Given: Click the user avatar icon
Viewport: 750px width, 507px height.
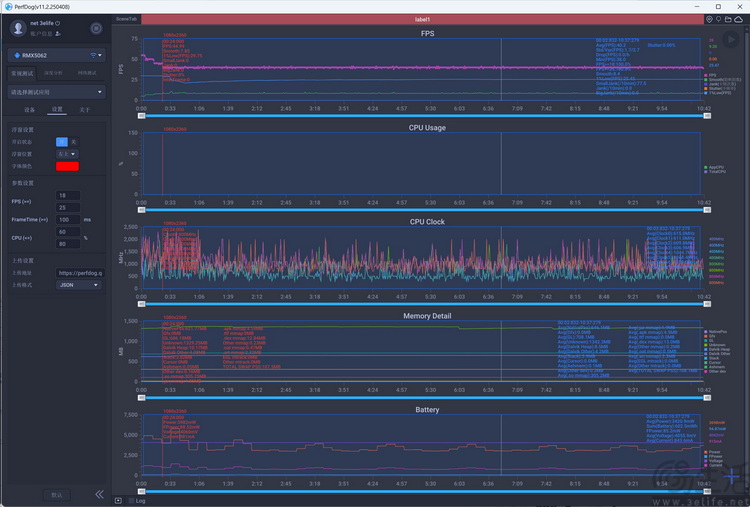Looking at the screenshot, I should pos(18,28).
